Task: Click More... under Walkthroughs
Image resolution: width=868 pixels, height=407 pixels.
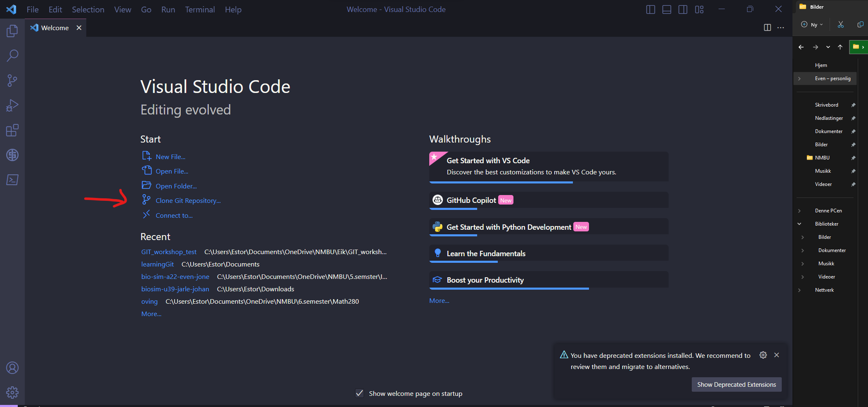Action: [x=439, y=300]
